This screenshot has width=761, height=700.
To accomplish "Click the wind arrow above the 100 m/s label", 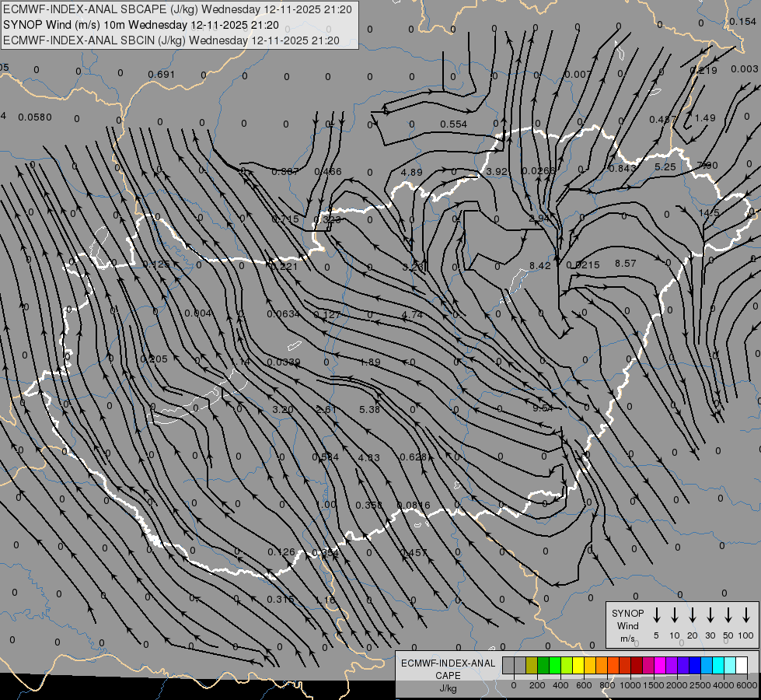I will [x=746, y=615].
